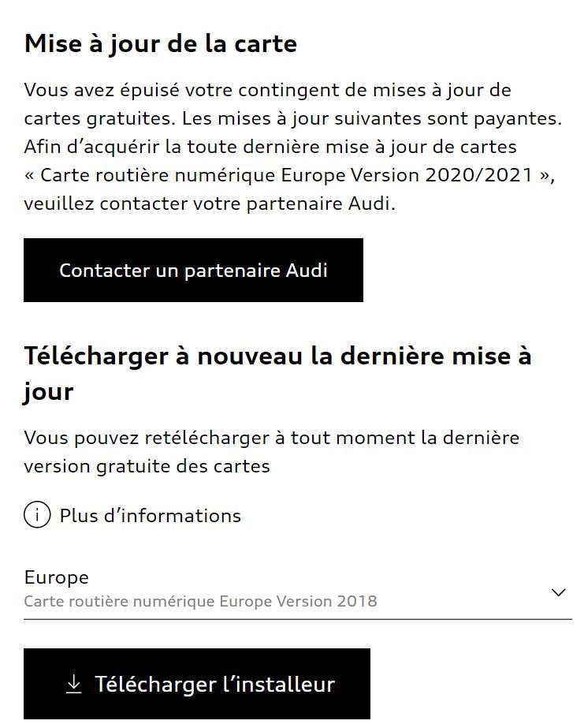Select the Europe Version 2018 map subtitle
The image size is (584, 728).
tap(200, 602)
